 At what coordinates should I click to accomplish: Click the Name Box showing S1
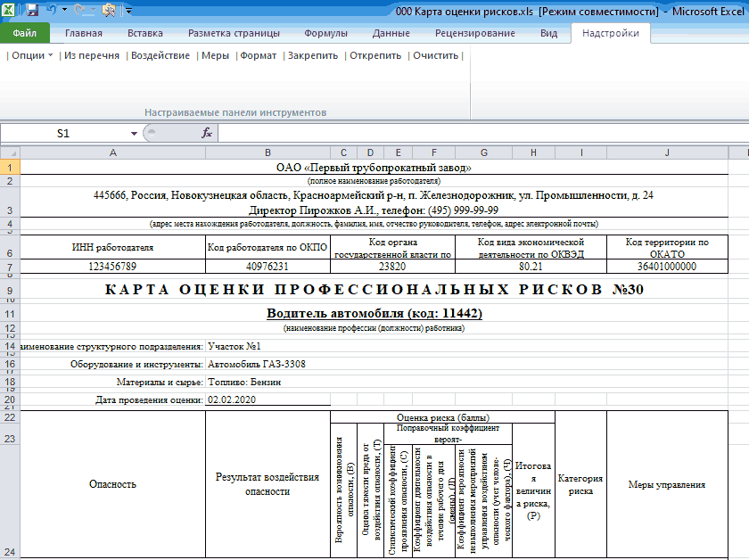coord(63,133)
